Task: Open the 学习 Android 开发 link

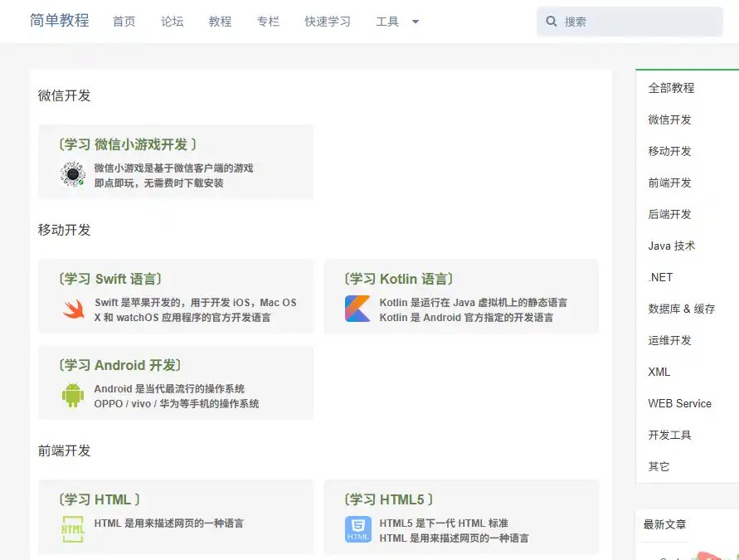Action: [x=120, y=365]
